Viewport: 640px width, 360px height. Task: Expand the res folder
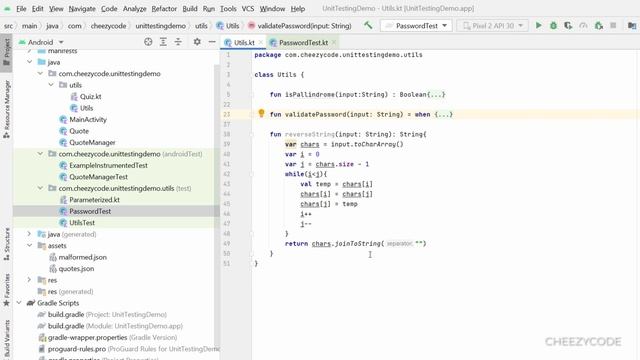point(29,280)
